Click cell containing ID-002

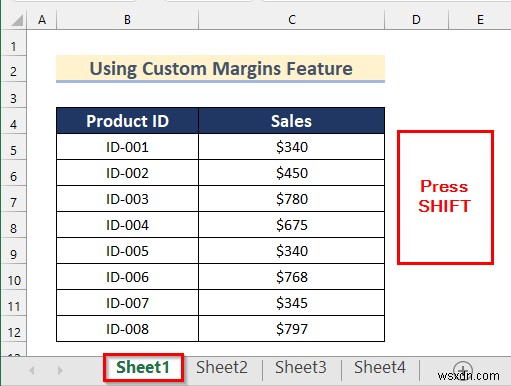point(127,173)
